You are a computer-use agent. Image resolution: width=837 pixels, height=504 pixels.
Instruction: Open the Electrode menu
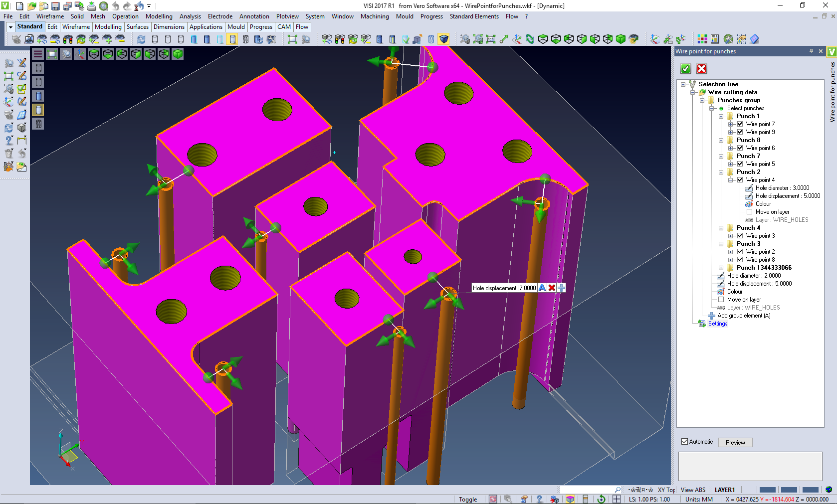[x=220, y=16]
